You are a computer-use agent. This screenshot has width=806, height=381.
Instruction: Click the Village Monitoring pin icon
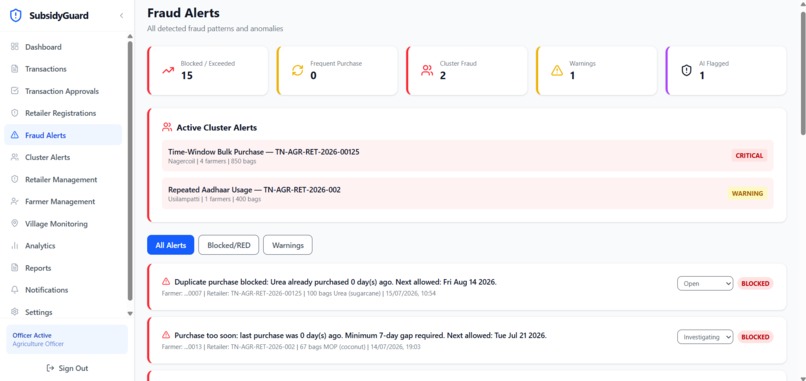coord(14,224)
